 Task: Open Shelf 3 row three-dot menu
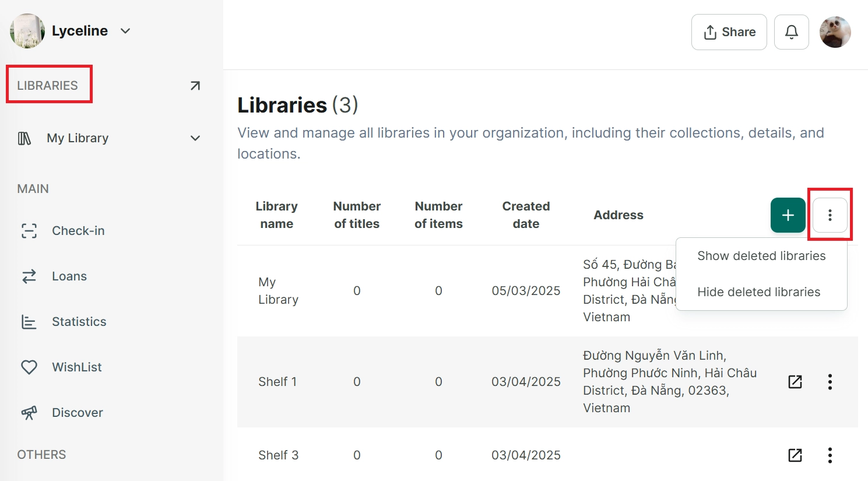point(830,455)
